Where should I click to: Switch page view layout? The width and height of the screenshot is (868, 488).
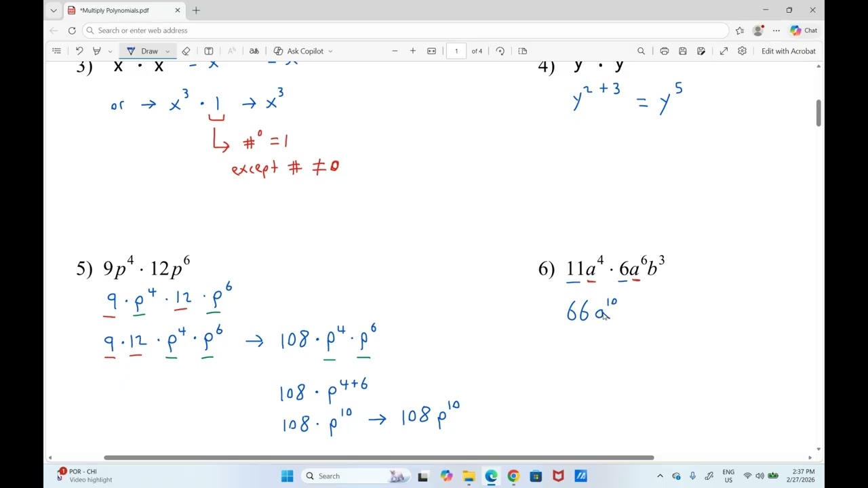pos(522,51)
